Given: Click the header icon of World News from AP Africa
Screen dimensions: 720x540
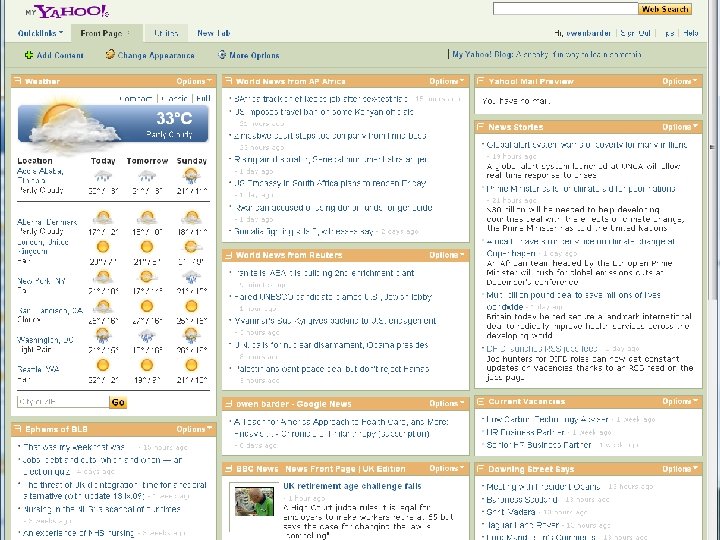Looking at the screenshot, I should point(228,81).
